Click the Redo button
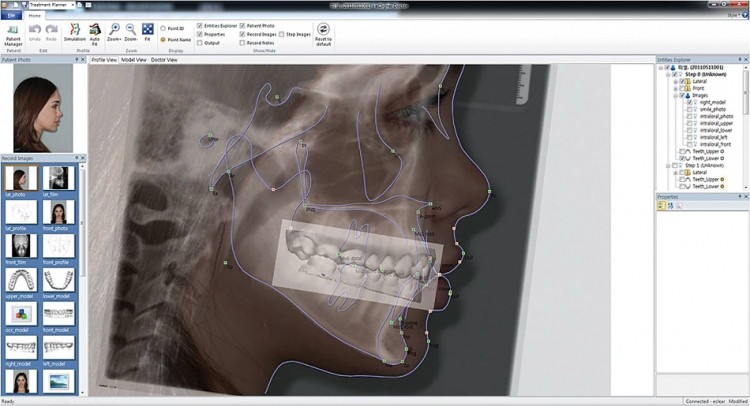Viewport: 750px width, 406px height. (x=51, y=33)
